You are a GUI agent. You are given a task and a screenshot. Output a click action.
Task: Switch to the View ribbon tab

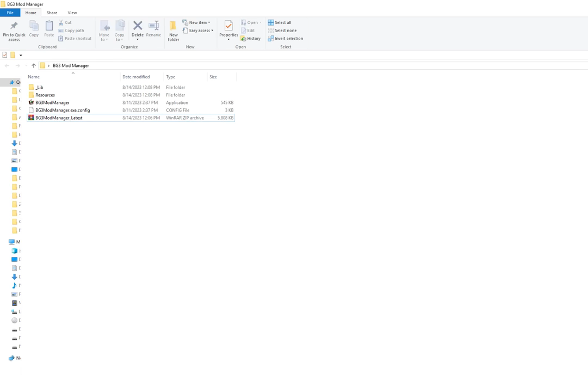pyautogui.click(x=72, y=13)
